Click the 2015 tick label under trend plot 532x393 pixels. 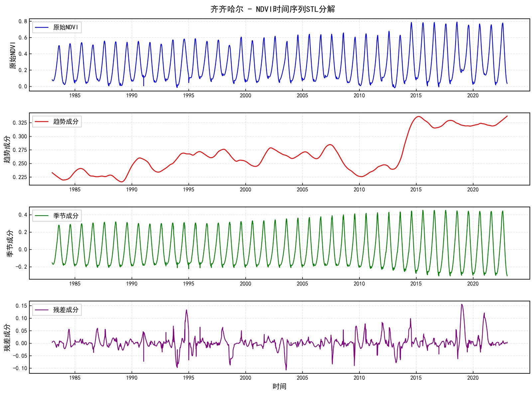click(x=416, y=190)
